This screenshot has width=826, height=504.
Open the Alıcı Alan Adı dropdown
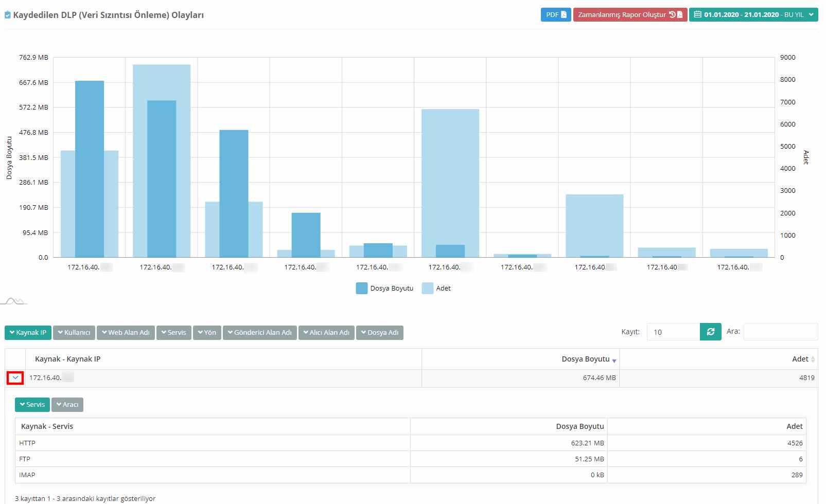(x=326, y=333)
